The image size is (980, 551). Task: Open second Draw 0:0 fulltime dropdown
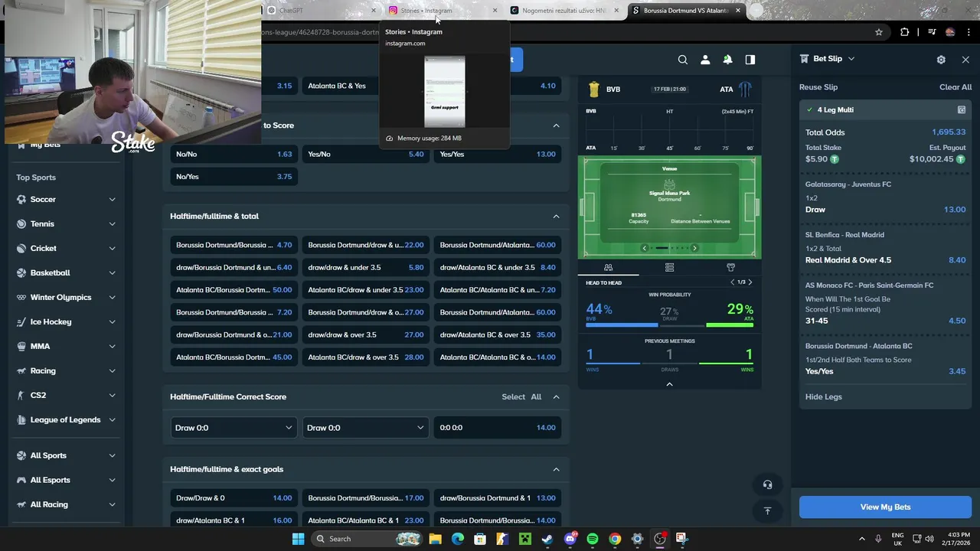coord(364,428)
